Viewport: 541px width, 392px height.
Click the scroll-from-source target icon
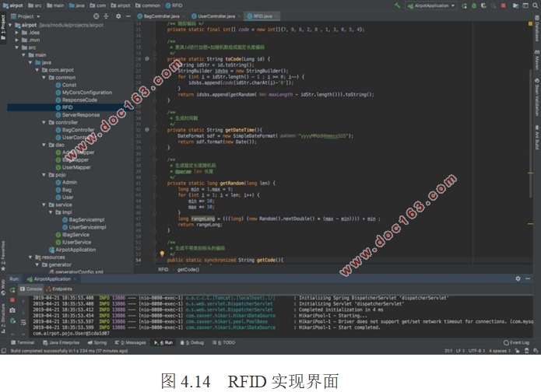click(x=97, y=16)
